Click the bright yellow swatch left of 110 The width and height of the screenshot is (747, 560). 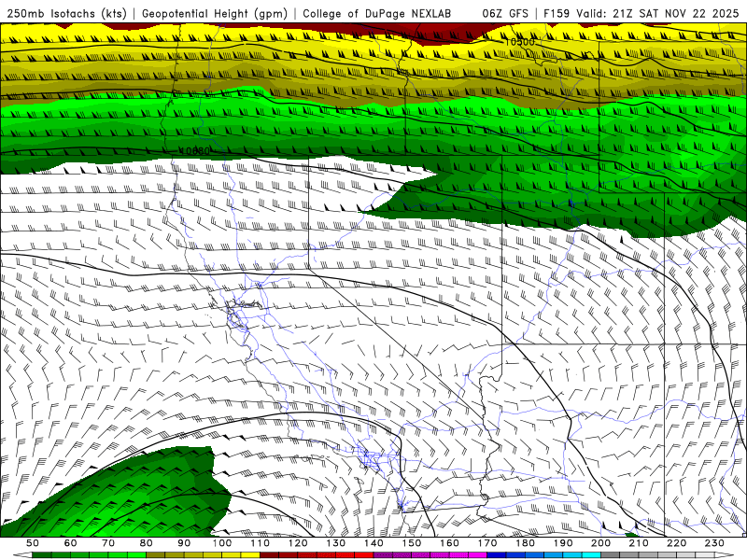(250, 555)
